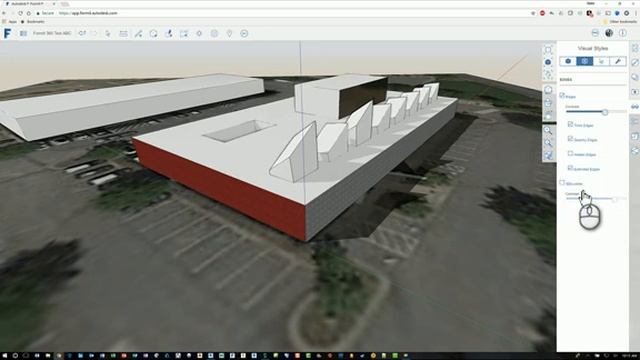Switch to the wrench Visual Styles tab
The height and width of the screenshot is (360, 640).
[618, 61]
